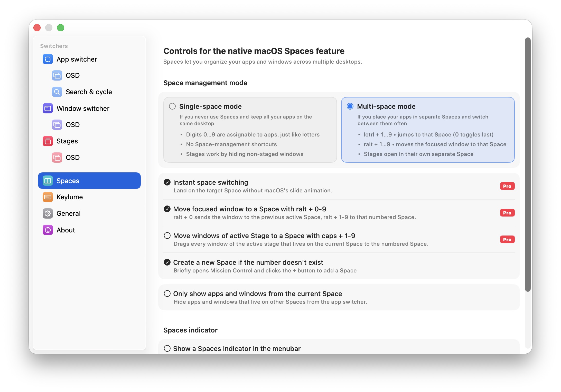Open the Keylume settings page

pos(70,197)
